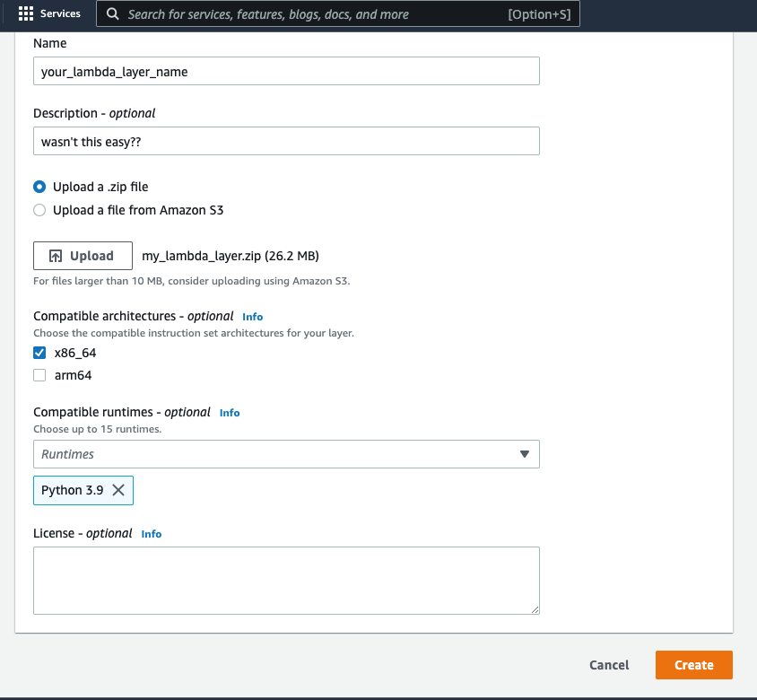Open Info about compatible runtimes
Screen dimensions: 757x700
click(230, 412)
